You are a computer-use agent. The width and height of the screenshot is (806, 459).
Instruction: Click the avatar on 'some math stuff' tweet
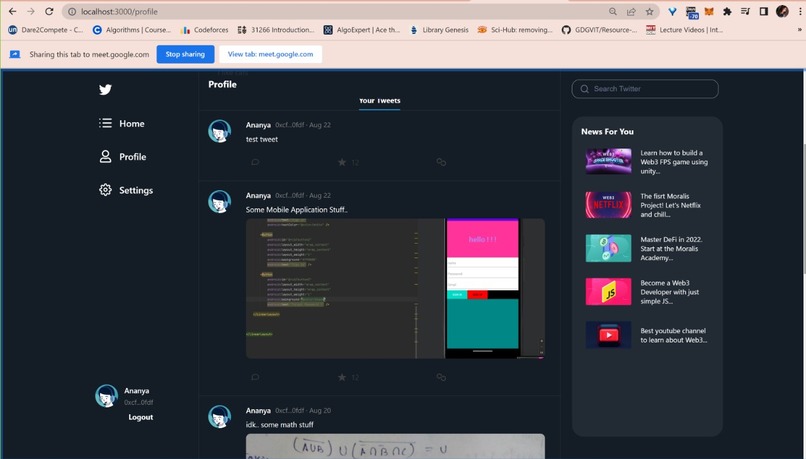(219, 416)
